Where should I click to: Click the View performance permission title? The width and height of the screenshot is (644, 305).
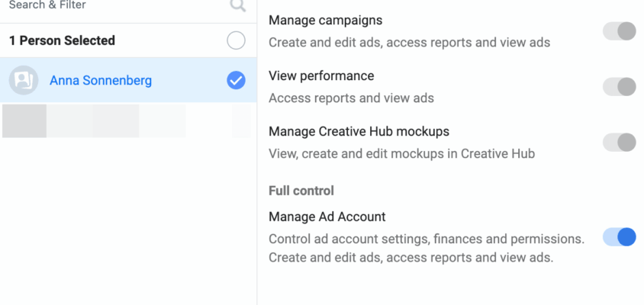pyautogui.click(x=321, y=76)
